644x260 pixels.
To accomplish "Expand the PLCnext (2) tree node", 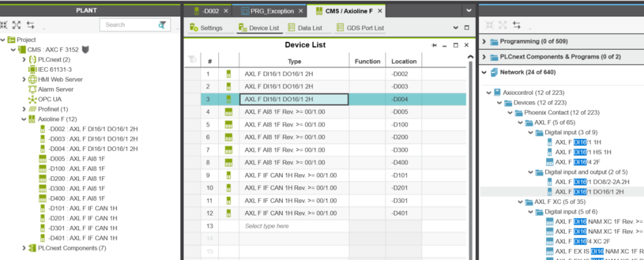I will click(24, 59).
